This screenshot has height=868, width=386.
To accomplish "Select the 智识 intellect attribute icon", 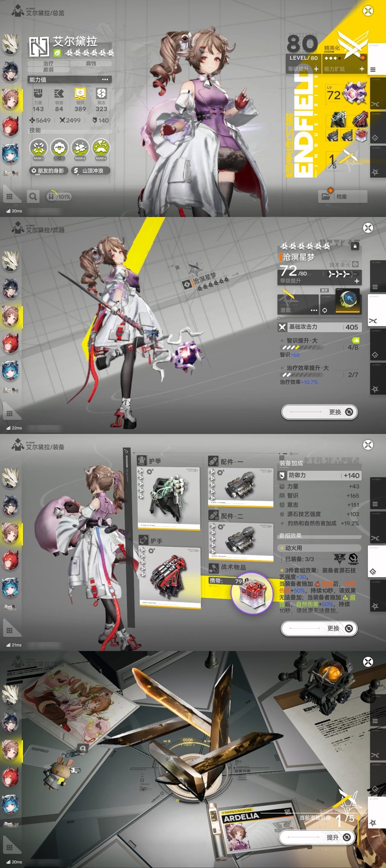I will (x=80, y=93).
